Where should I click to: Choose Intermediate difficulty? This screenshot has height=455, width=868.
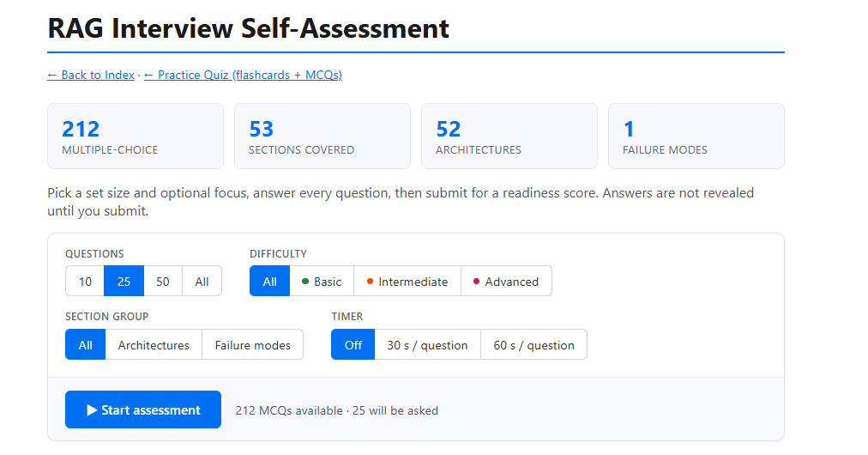pos(407,282)
